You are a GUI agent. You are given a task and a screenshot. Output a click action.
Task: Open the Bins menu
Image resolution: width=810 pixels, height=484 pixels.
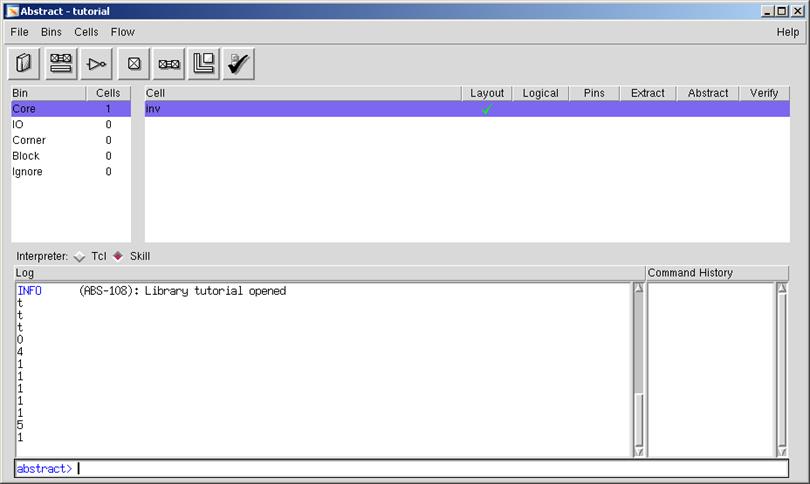pos(51,32)
